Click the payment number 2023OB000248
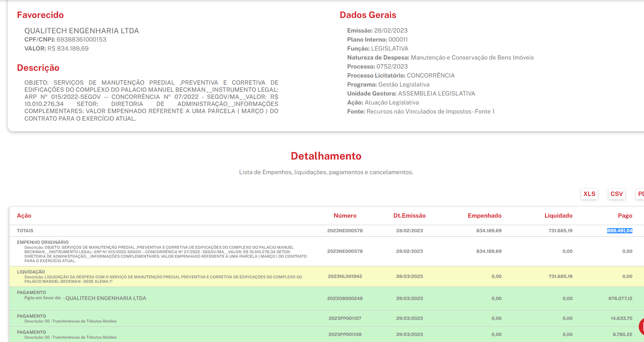Image resolution: width=644 pixels, height=342 pixels. point(345,299)
